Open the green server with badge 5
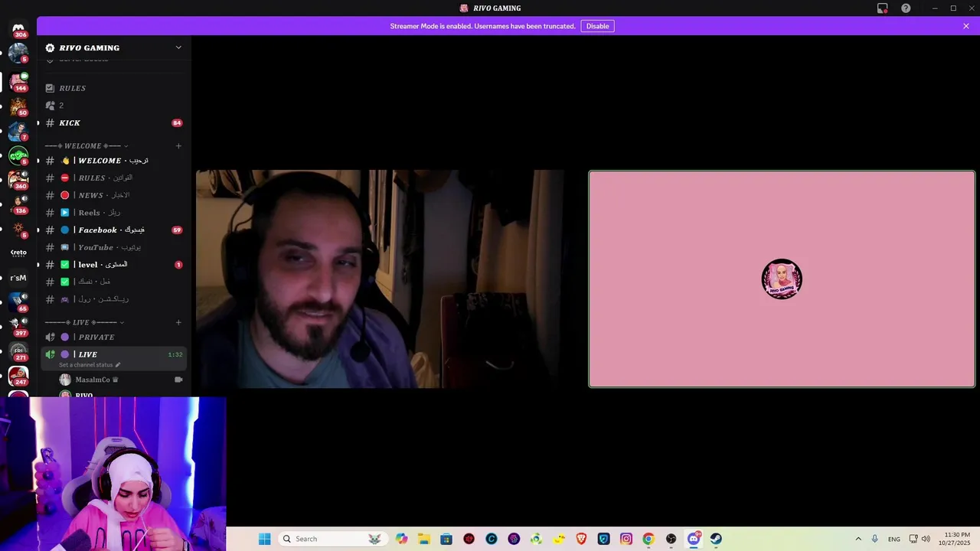The width and height of the screenshot is (980, 551). pos(18,155)
